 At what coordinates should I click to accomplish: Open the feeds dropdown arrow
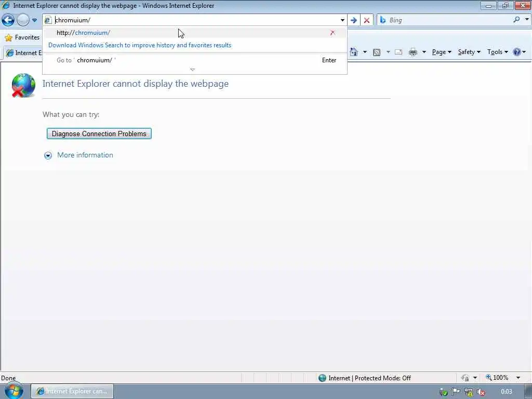tap(388, 52)
